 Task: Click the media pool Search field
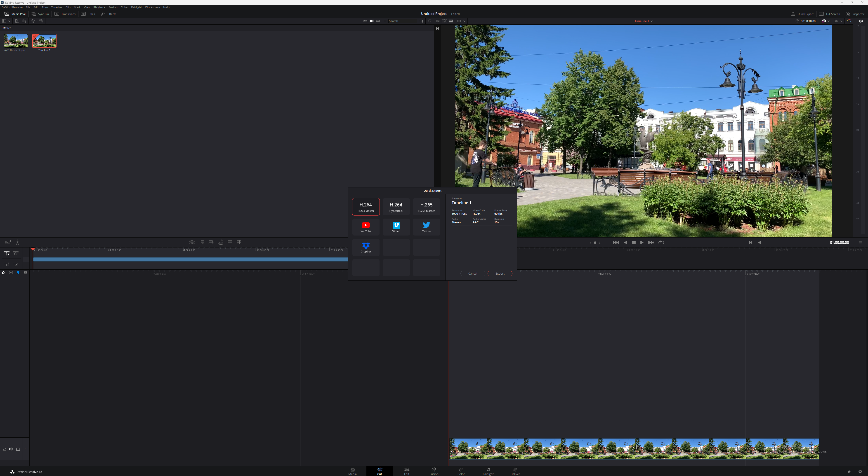pyautogui.click(x=403, y=21)
